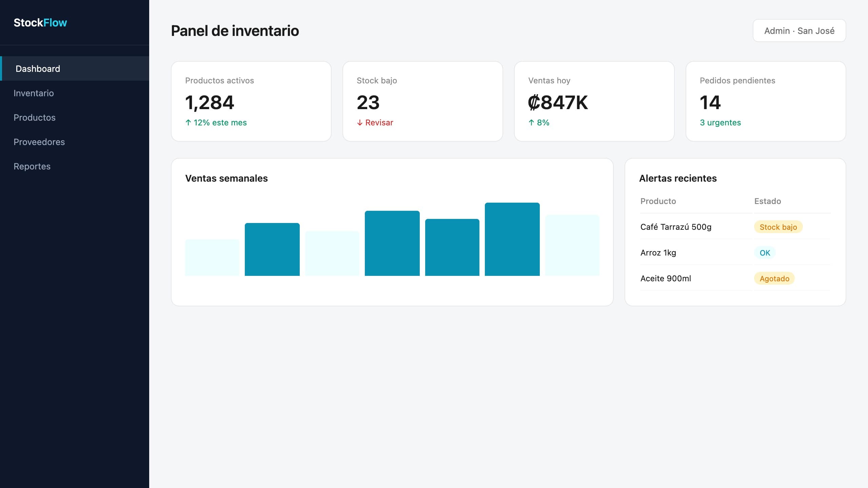Select the ₡847K sales value
The image size is (868, 488).
tap(558, 102)
